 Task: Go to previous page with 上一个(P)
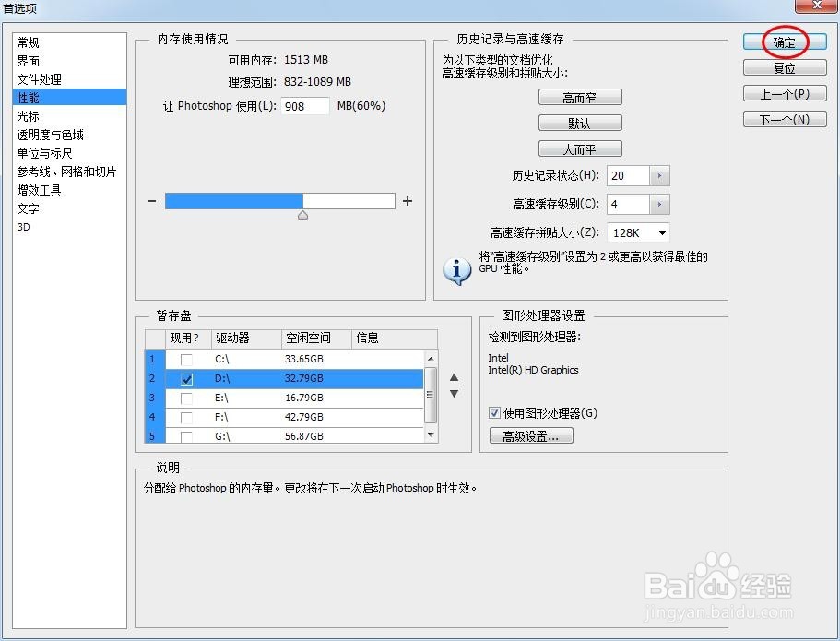click(785, 94)
